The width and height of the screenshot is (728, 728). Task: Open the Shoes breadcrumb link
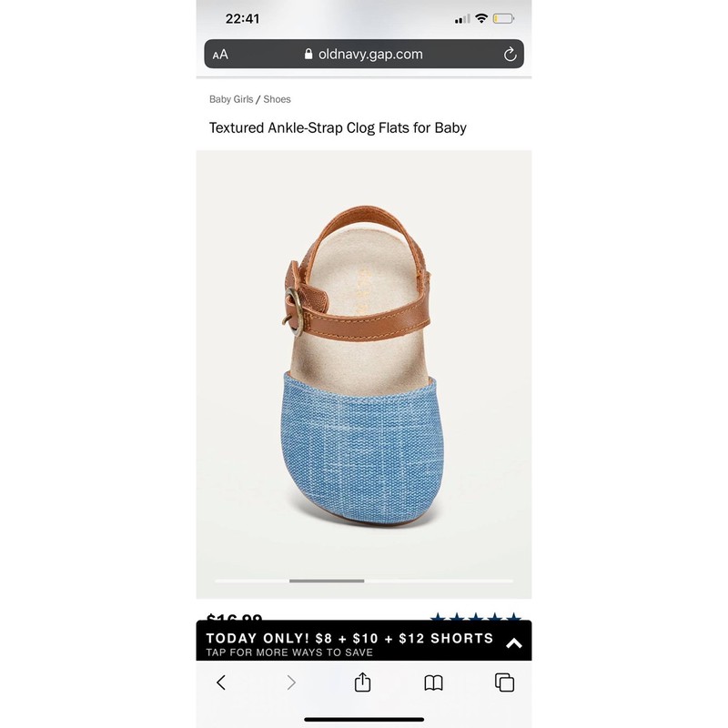click(278, 99)
